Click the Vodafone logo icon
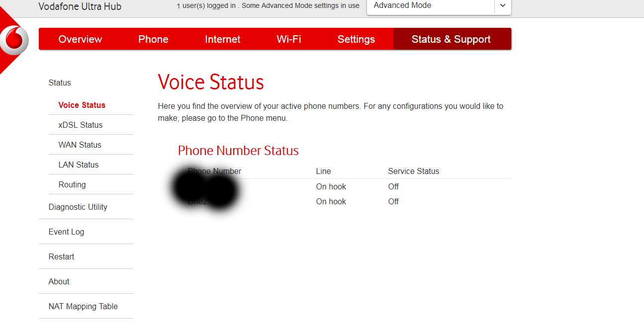 click(14, 39)
